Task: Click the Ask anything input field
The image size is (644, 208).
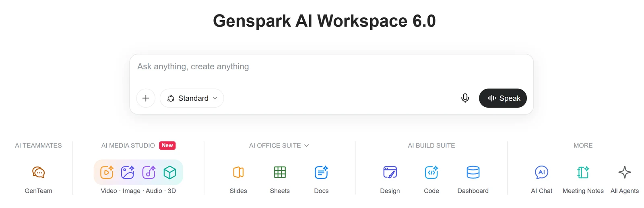Action: [x=332, y=67]
